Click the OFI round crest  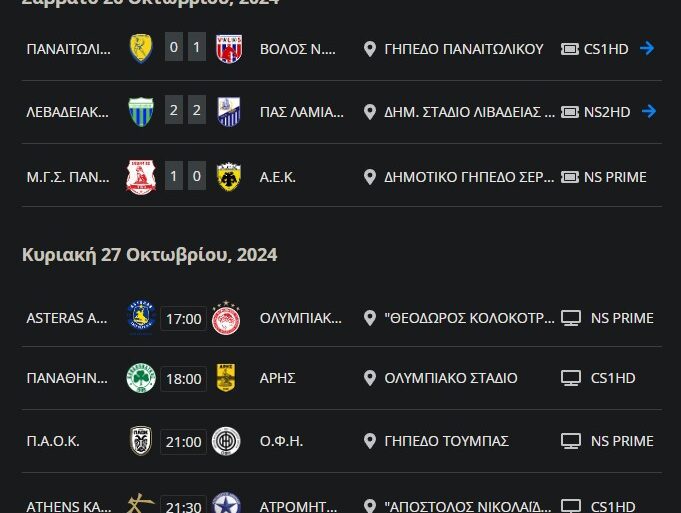[226, 441]
